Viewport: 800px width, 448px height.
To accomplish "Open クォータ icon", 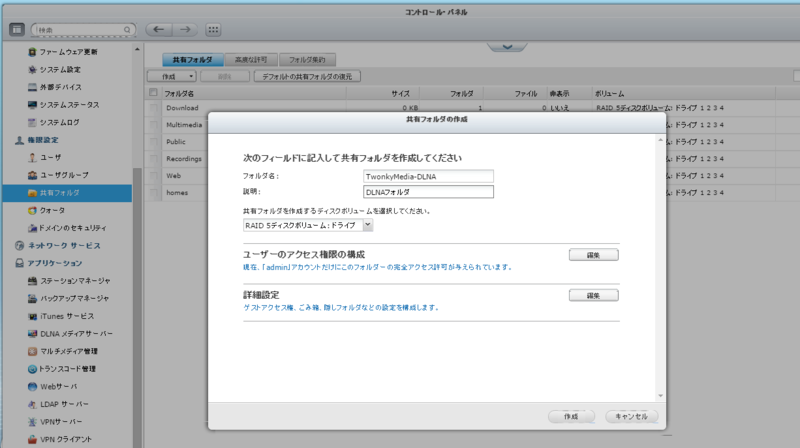I will pos(33,210).
